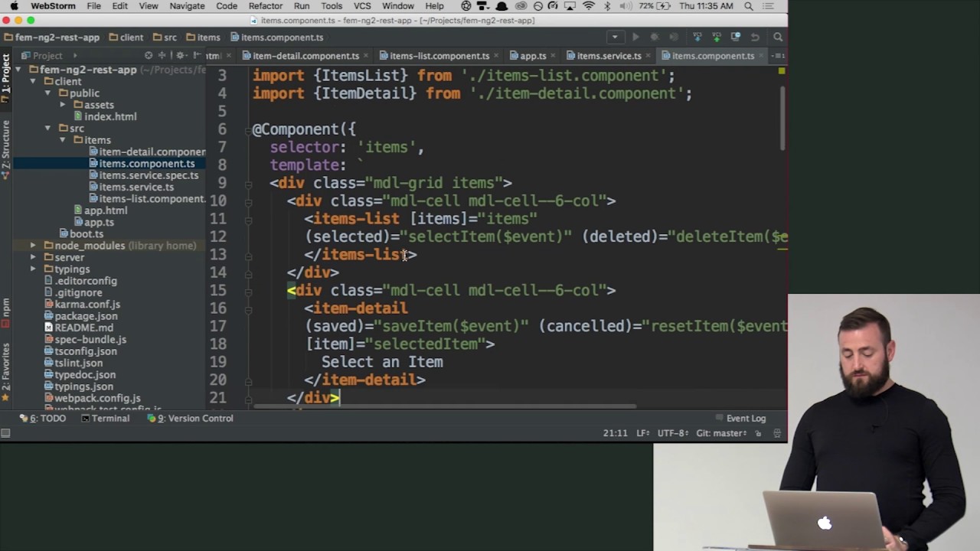Click the Search Everywhere magnifier icon
Screen dimensions: 980x551
tap(778, 37)
